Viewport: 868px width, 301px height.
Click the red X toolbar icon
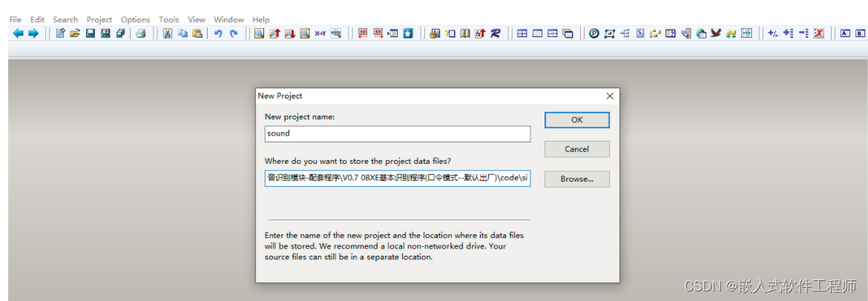click(819, 33)
